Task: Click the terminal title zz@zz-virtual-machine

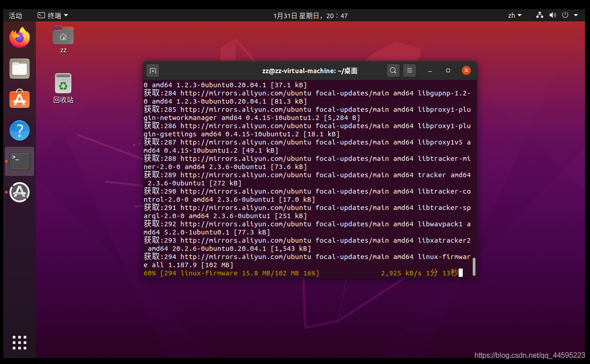Action: (x=310, y=70)
